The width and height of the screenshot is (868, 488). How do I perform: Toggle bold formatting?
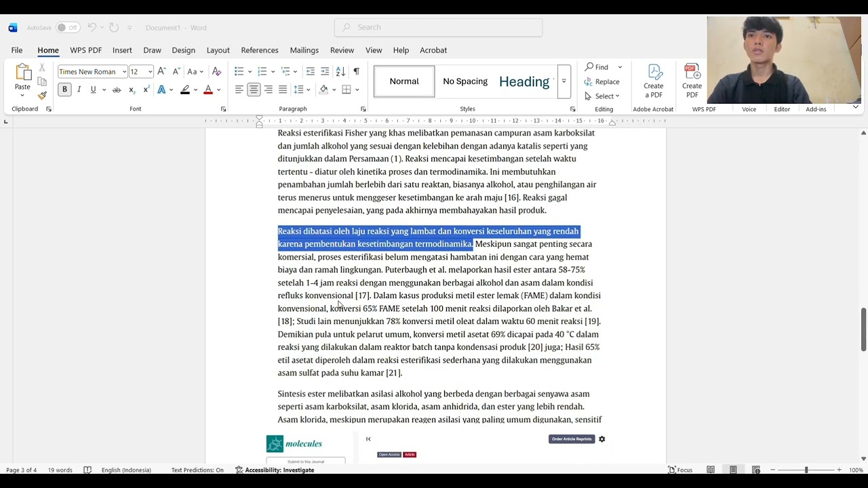pyautogui.click(x=64, y=89)
